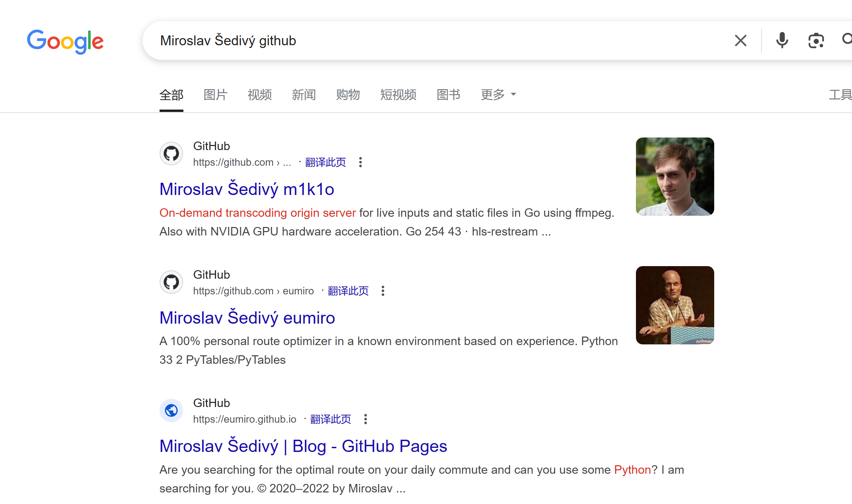Open Miroslav Šedivý | Blog - GitHub Pages
The width and height of the screenshot is (852, 504).
coord(303,446)
